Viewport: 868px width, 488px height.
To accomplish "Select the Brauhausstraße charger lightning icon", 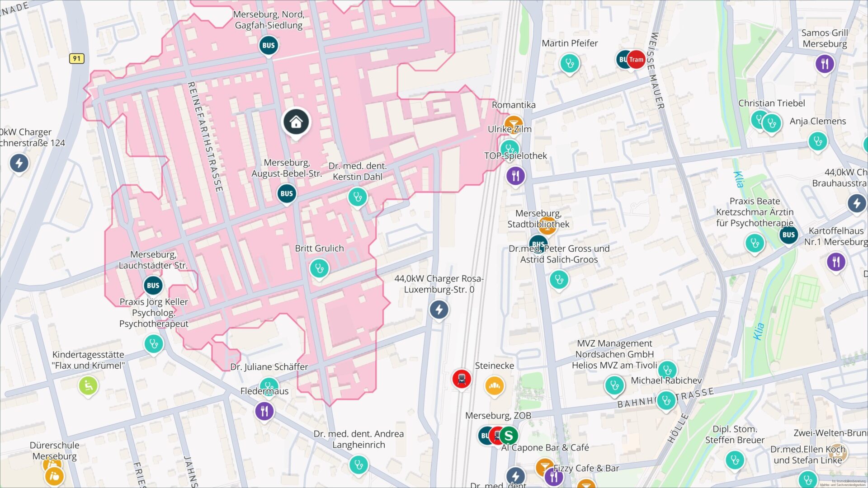I will pyautogui.click(x=857, y=204).
